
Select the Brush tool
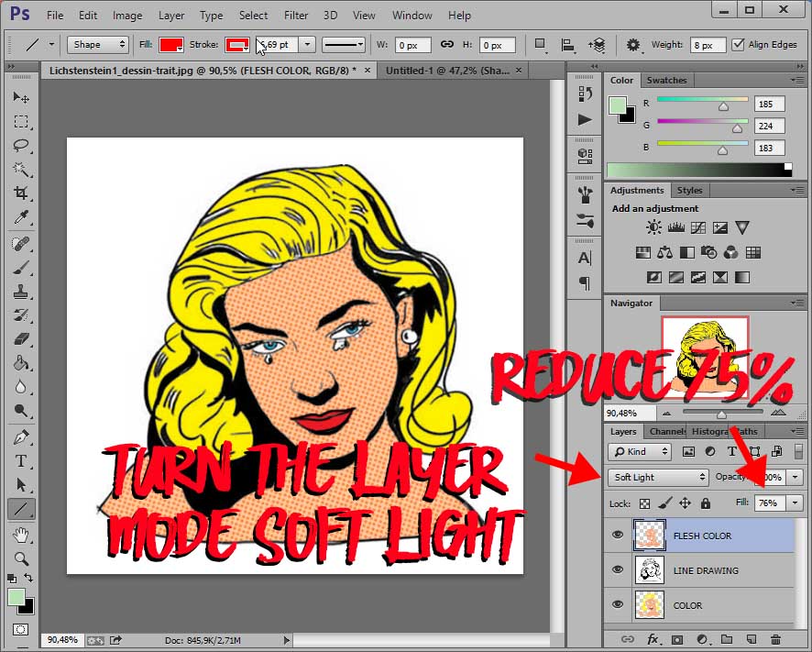[x=21, y=268]
